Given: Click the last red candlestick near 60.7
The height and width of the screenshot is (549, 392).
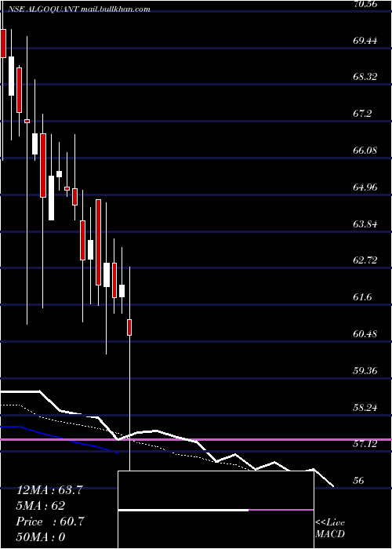Looking at the screenshot, I should coord(129,327).
